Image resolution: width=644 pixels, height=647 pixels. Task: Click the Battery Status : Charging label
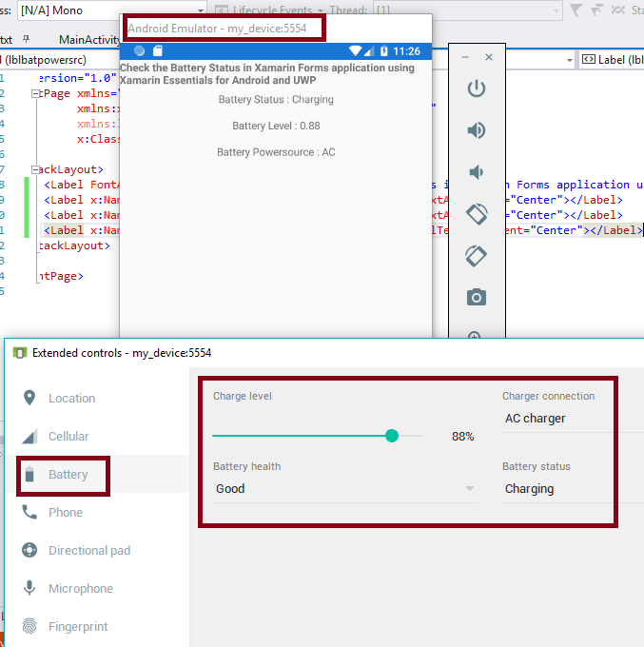click(276, 100)
